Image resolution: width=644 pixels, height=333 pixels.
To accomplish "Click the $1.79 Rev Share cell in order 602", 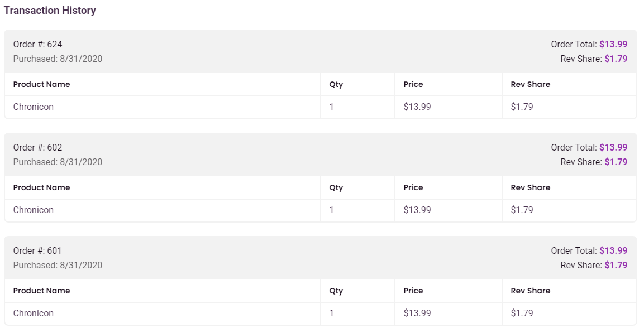I will [522, 210].
